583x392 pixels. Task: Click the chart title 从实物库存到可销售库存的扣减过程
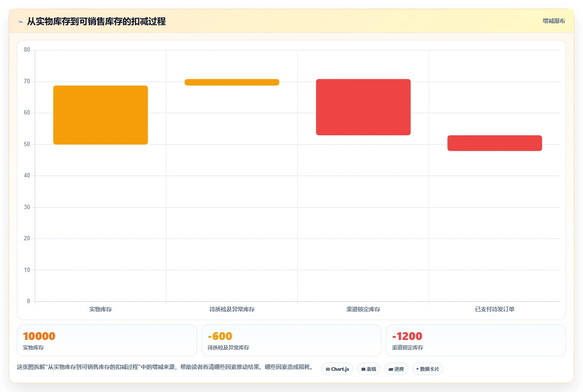(x=96, y=21)
